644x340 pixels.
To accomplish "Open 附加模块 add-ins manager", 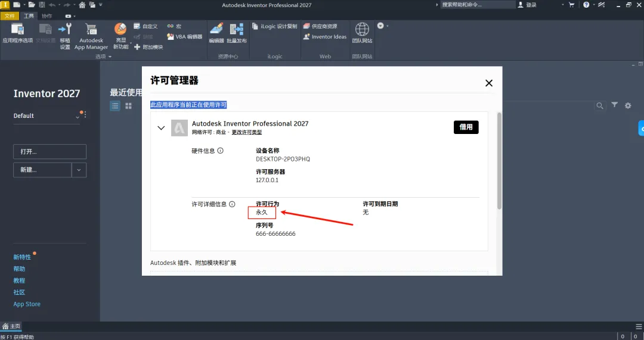I will click(148, 47).
